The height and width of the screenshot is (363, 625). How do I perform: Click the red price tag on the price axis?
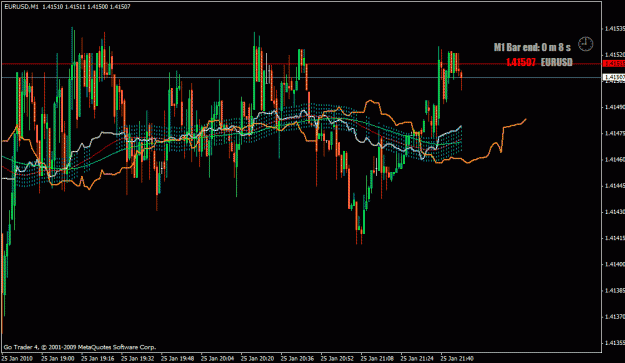tap(614, 63)
